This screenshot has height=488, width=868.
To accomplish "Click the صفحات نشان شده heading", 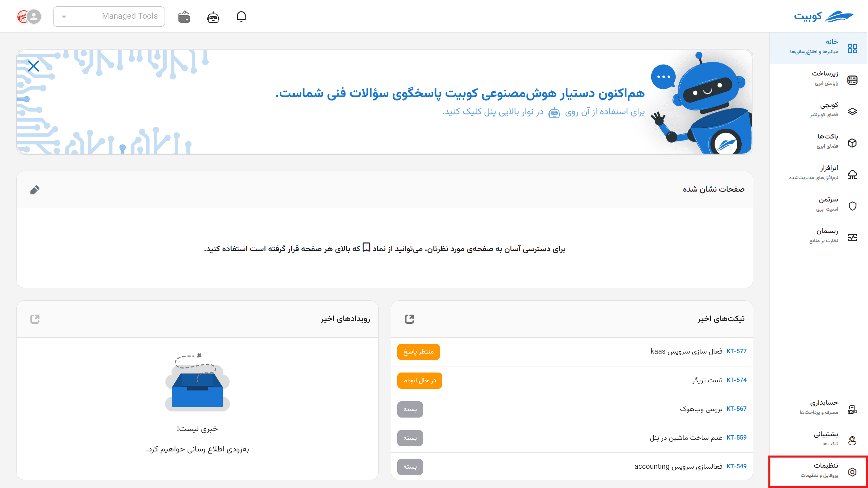I will pyautogui.click(x=714, y=189).
